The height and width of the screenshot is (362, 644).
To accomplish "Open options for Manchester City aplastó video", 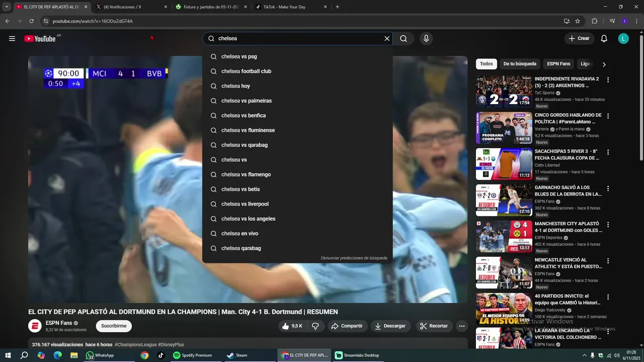I will [608, 224].
